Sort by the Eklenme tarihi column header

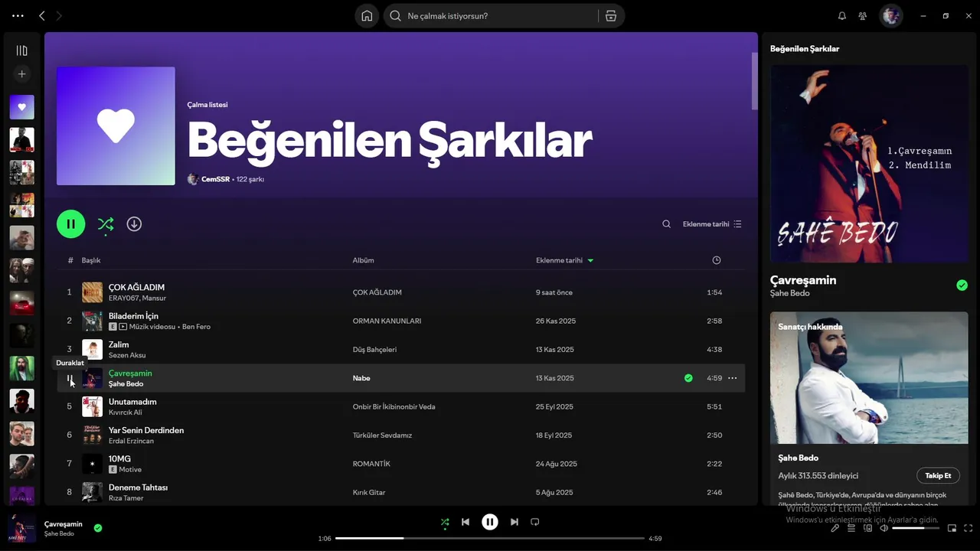[x=564, y=260]
